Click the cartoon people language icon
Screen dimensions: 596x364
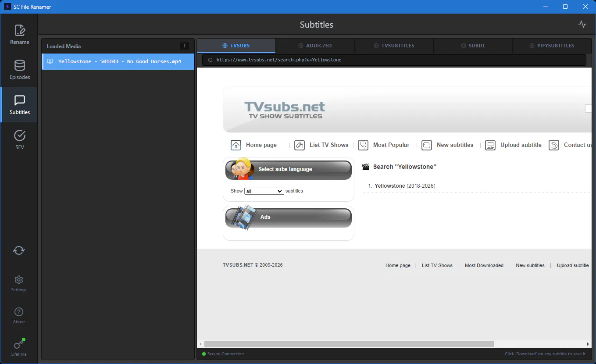tap(242, 169)
